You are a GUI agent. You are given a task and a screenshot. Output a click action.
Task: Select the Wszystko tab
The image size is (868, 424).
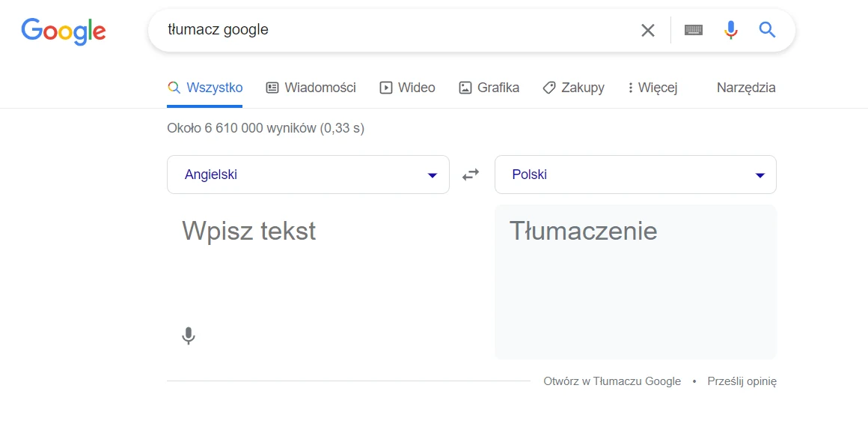click(x=206, y=88)
